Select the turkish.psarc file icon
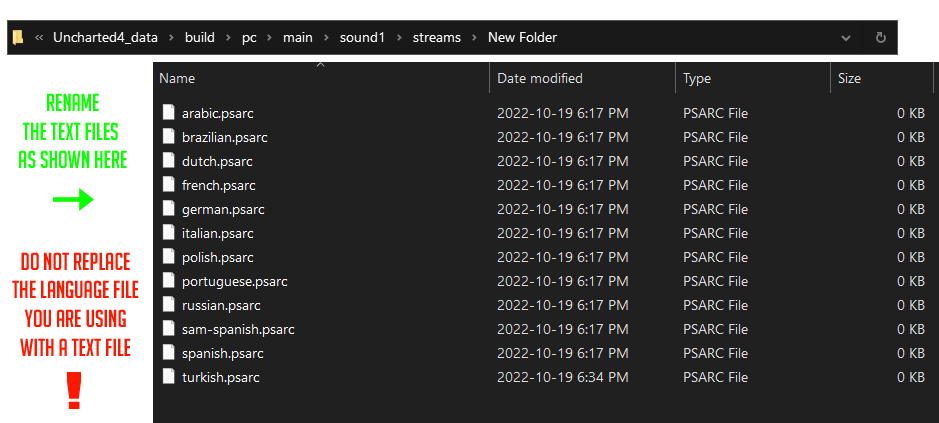 168,377
